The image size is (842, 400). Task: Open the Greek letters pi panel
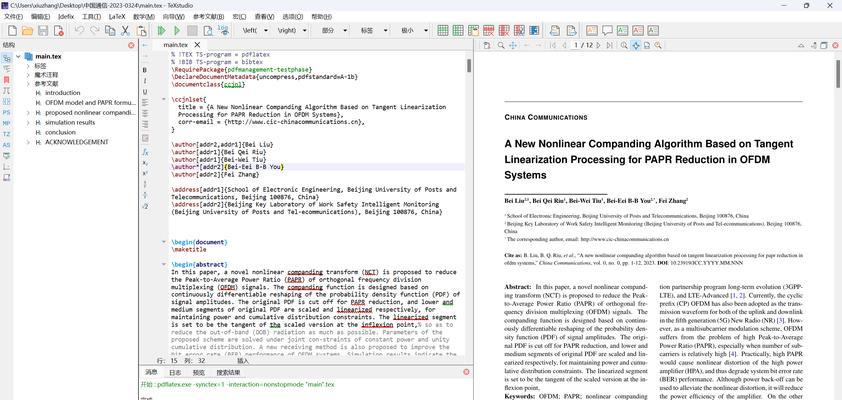point(6,90)
